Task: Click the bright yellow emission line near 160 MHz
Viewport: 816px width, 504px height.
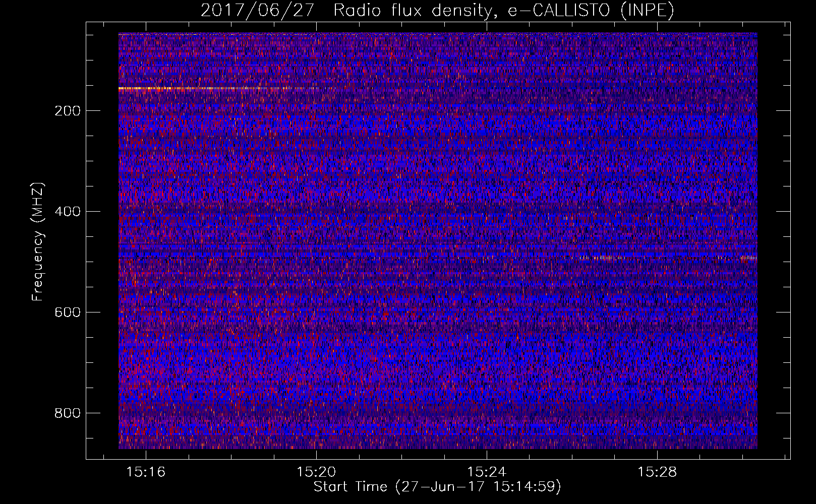Action: [212, 88]
